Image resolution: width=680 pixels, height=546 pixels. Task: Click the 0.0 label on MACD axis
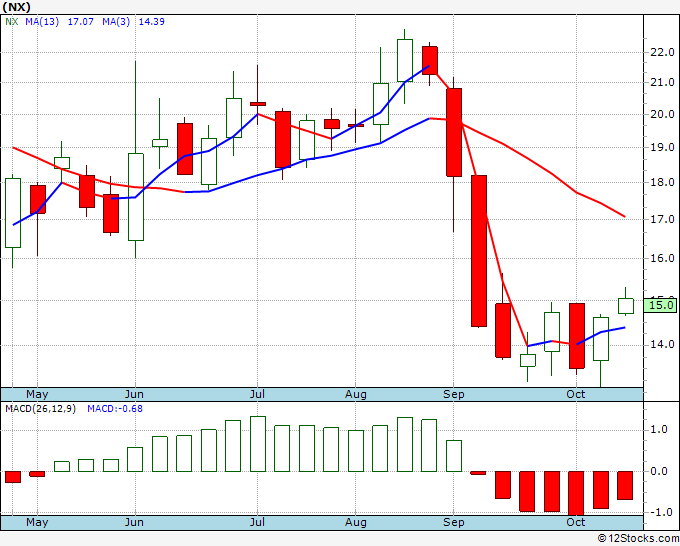(658, 471)
